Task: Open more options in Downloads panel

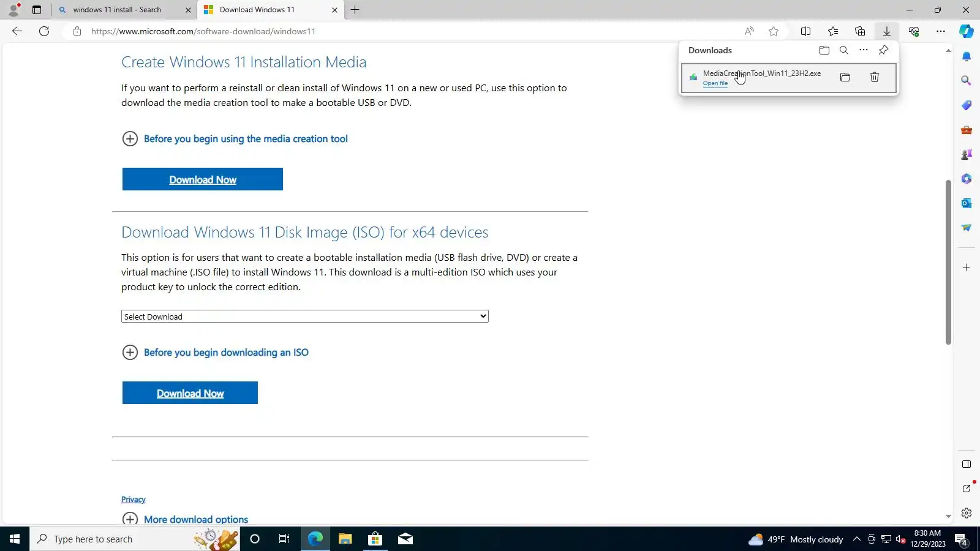Action: [864, 50]
